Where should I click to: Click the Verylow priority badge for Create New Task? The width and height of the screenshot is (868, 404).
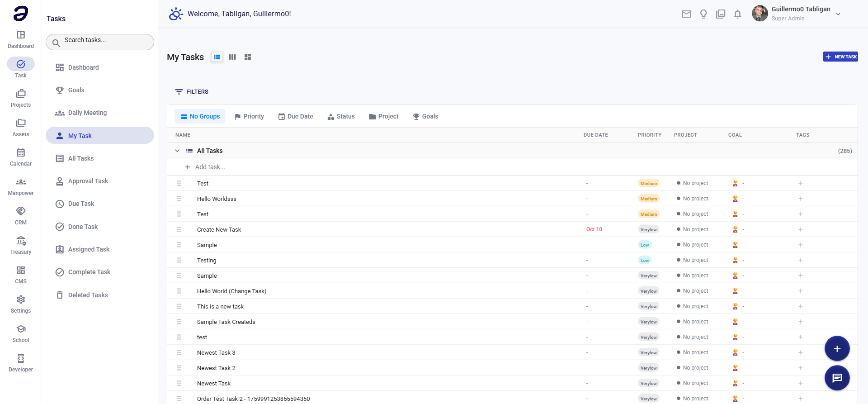click(x=649, y=229)
